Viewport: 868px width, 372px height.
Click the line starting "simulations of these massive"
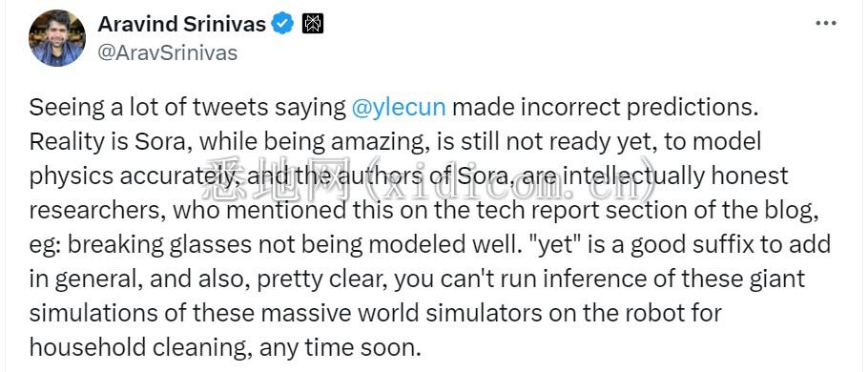(376, 313)
